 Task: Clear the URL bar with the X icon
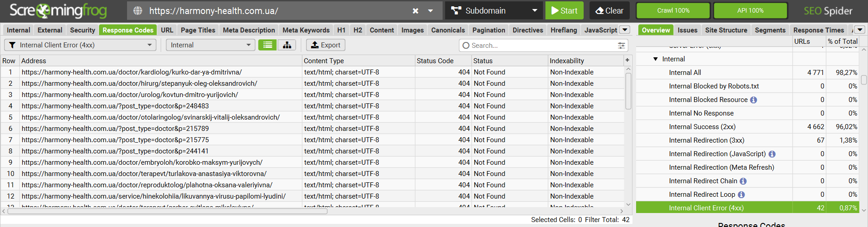click(x=415, y=11)
